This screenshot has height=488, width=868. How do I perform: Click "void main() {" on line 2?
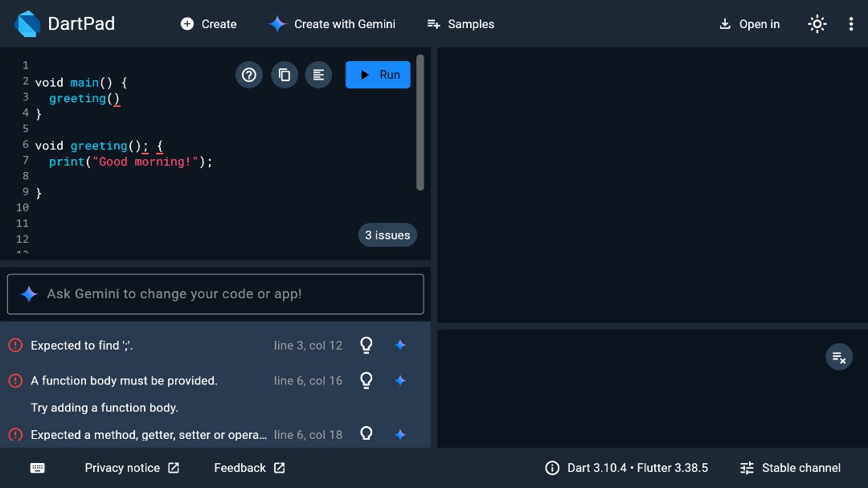point(81,83)
